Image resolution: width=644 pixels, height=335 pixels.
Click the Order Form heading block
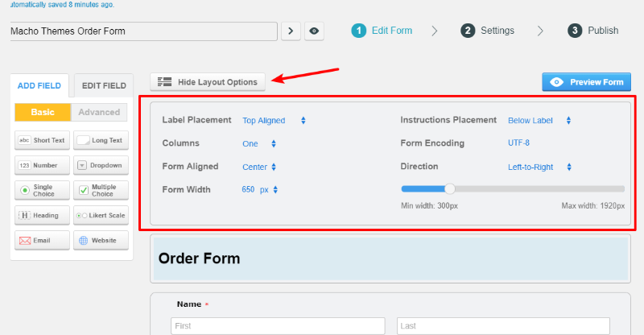click(390, 258)
